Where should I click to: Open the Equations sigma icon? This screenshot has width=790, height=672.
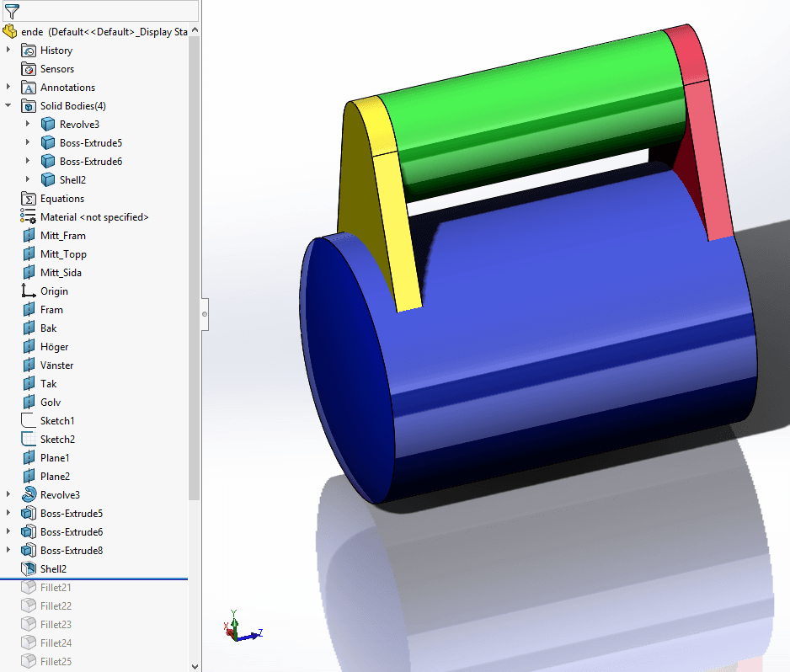click(x=29, y=199)
